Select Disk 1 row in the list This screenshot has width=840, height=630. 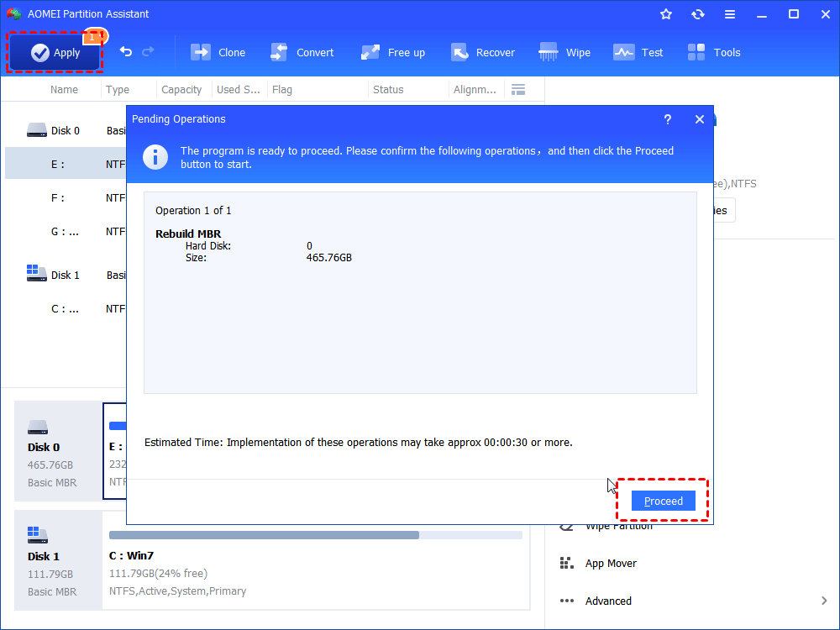point(66,275)
